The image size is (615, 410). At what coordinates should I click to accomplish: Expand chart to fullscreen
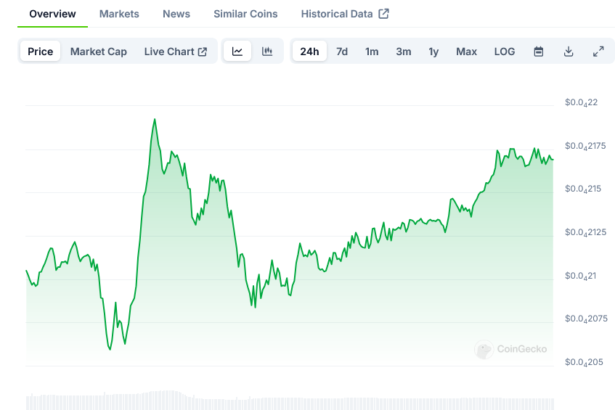click(598, 51)
